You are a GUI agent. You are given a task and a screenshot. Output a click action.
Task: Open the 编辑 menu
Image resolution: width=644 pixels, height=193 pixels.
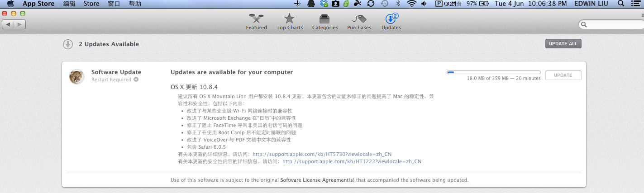tap(69, 4)
